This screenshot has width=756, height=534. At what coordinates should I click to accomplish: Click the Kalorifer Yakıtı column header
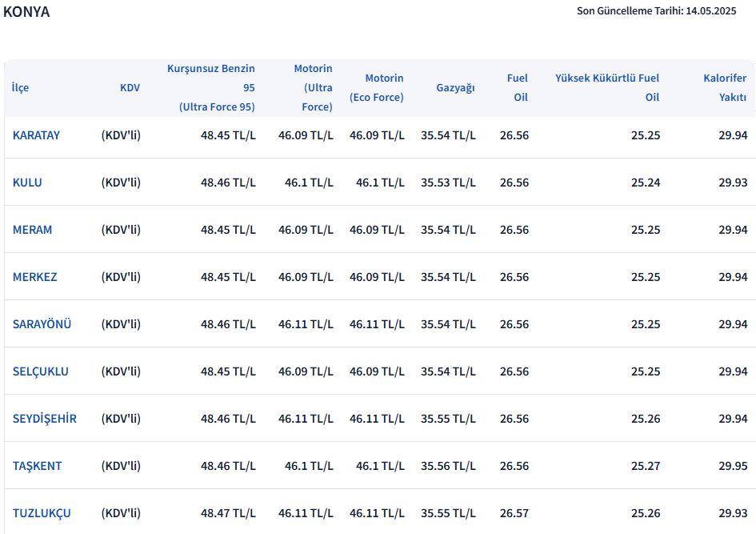725,88
